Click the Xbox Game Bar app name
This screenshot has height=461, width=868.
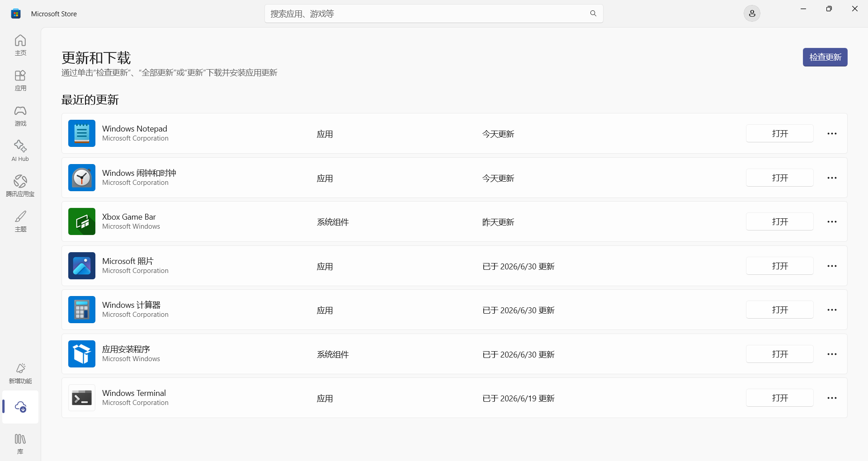(x=129, y=217)
